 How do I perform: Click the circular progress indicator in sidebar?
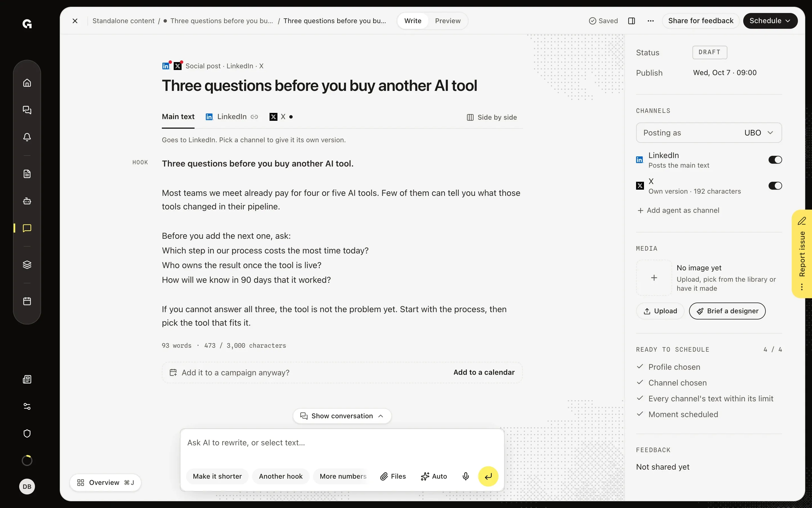(x=27, y=460)
